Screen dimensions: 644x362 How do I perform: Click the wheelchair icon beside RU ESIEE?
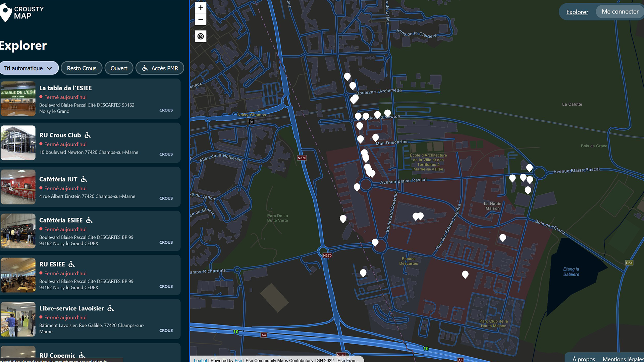72,264
